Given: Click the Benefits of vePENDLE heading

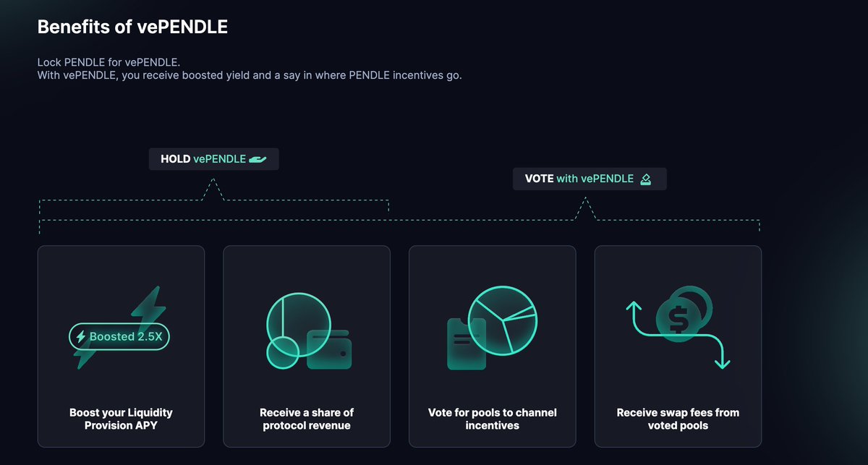Looking at the screenshot, I should click(x=132, y=27).
